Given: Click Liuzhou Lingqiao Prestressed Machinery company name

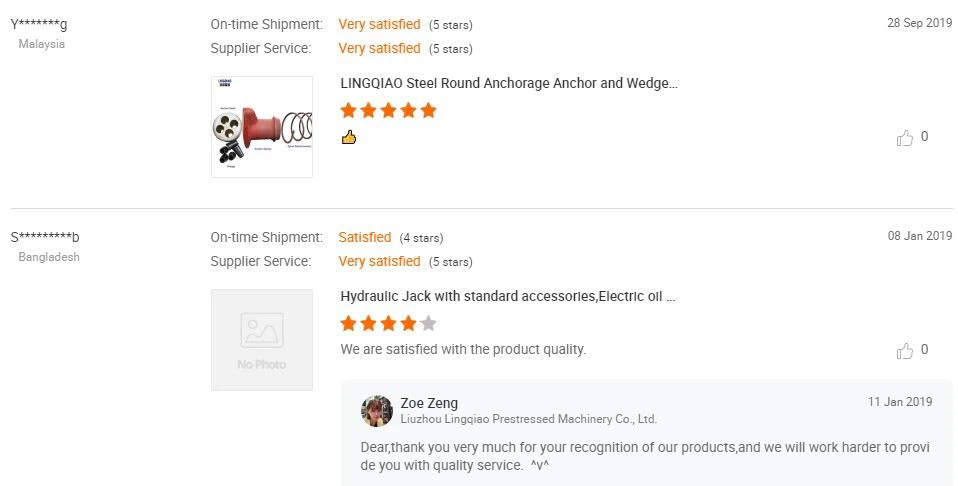Looking at the screenshot, I should click(528, 419).
